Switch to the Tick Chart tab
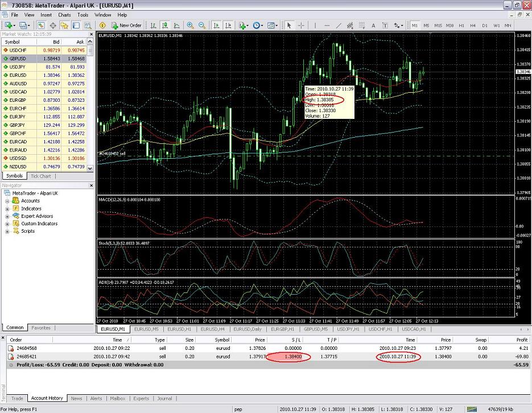The width and height of the screenshot is (532, 413). [40, 176]
